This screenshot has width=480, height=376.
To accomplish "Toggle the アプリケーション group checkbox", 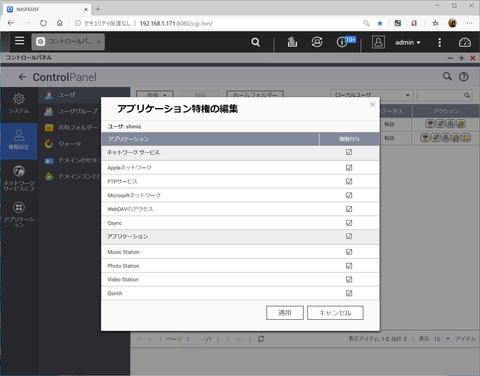I will (349, 236).
